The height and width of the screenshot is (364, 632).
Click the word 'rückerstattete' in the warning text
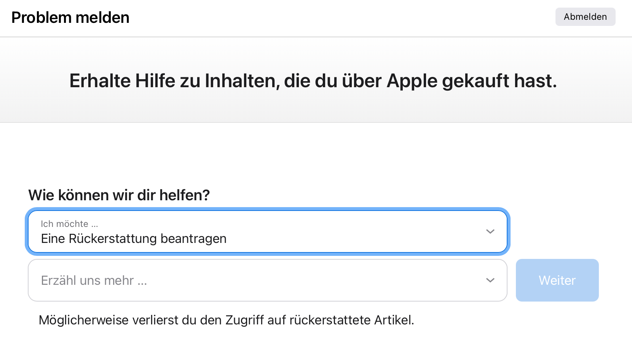(330, 320)
